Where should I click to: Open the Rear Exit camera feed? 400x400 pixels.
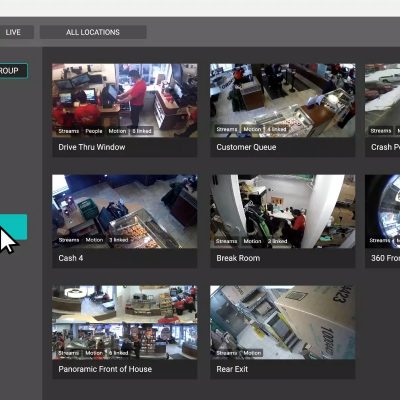click(283, 322)
